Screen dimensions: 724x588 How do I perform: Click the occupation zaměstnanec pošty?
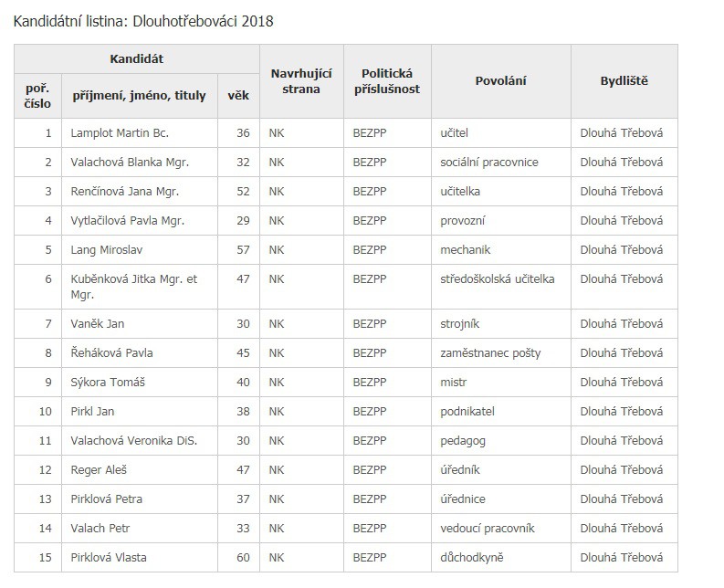[x=489, y=352]
